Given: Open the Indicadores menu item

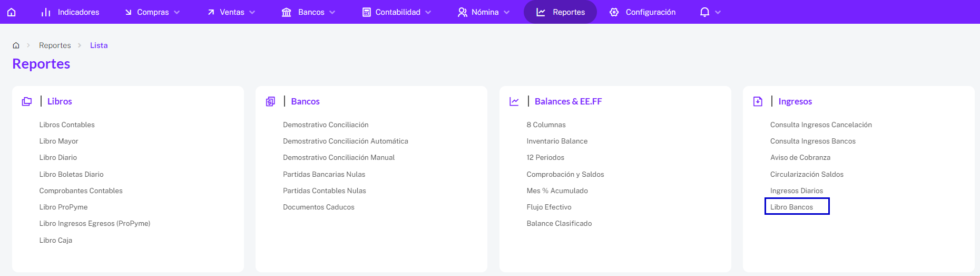Looking at the screenshot, I should click(70, 12).
